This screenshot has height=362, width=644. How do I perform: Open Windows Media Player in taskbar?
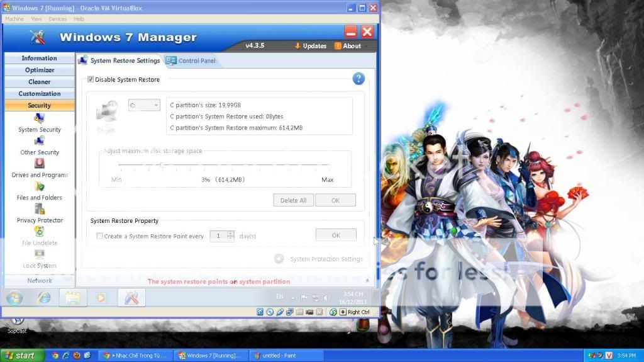tap(101, 297)
